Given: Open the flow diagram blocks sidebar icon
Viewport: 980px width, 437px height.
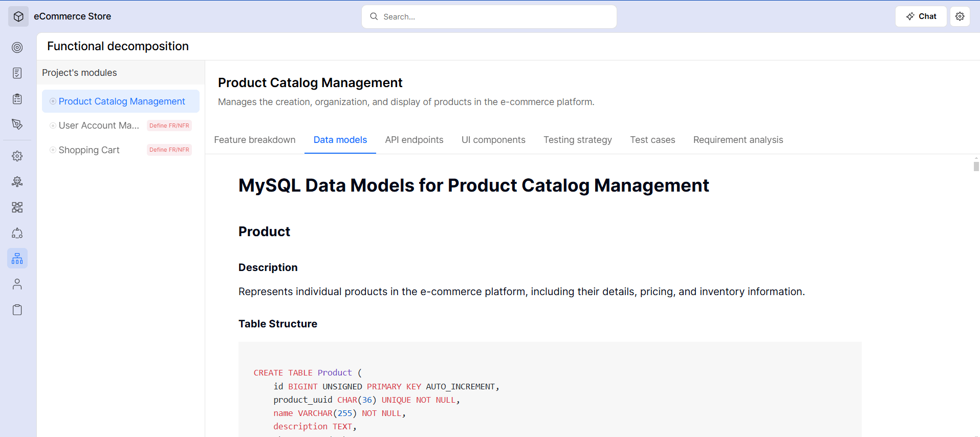Looking at the screenshot, I should [x=17, y=207].
